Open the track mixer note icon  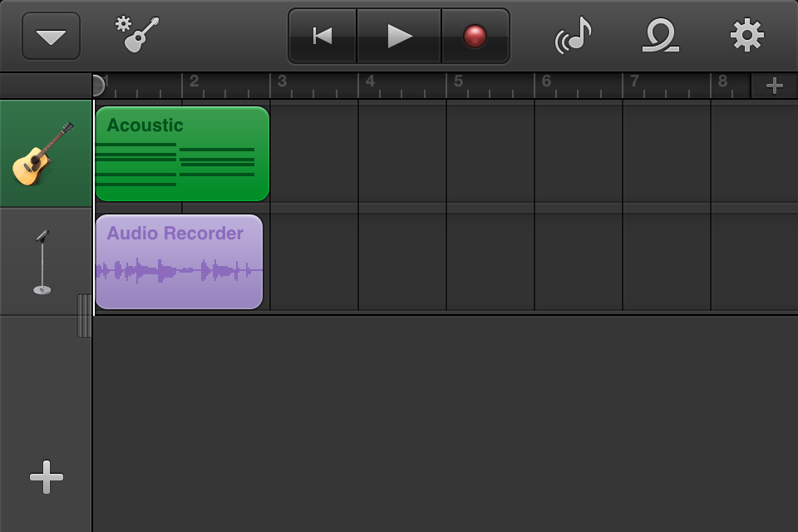[574, 35]
